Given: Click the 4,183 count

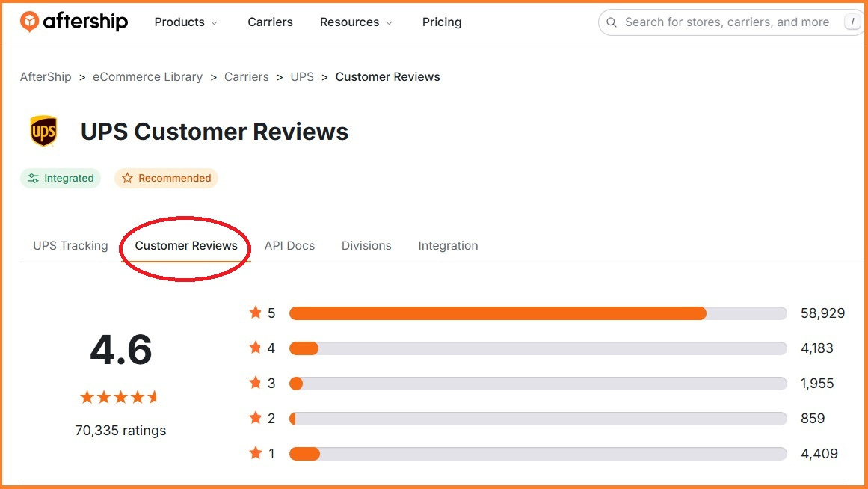Looking at the screenshot, I should tap(817, 348).
